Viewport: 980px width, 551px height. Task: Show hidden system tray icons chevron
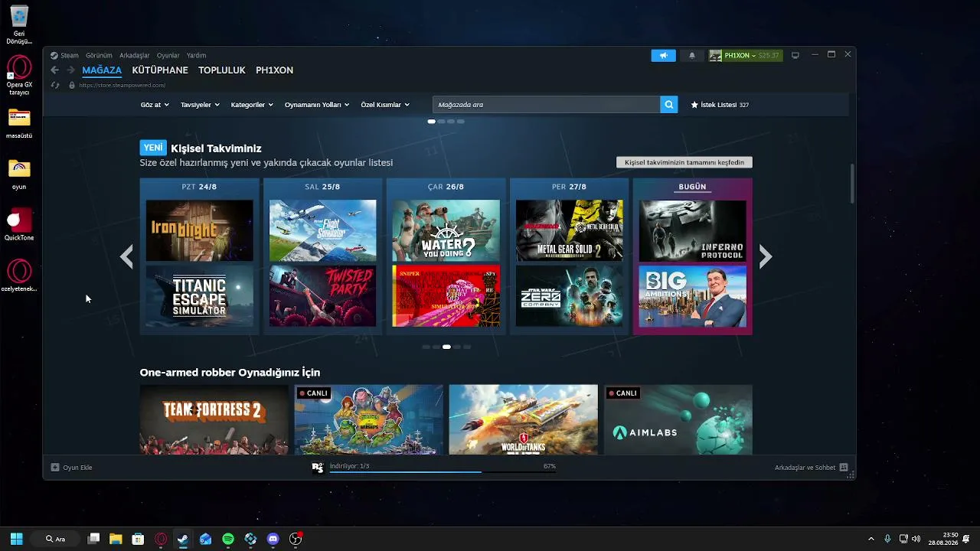pyautogui.click(x=871, y=539)
